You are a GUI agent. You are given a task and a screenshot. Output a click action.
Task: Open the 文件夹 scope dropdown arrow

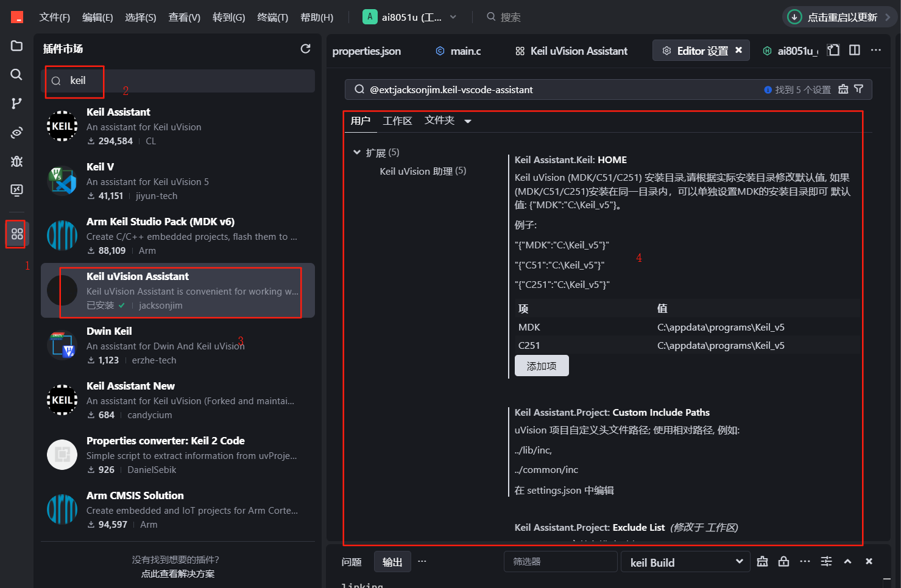pos(468,121)
